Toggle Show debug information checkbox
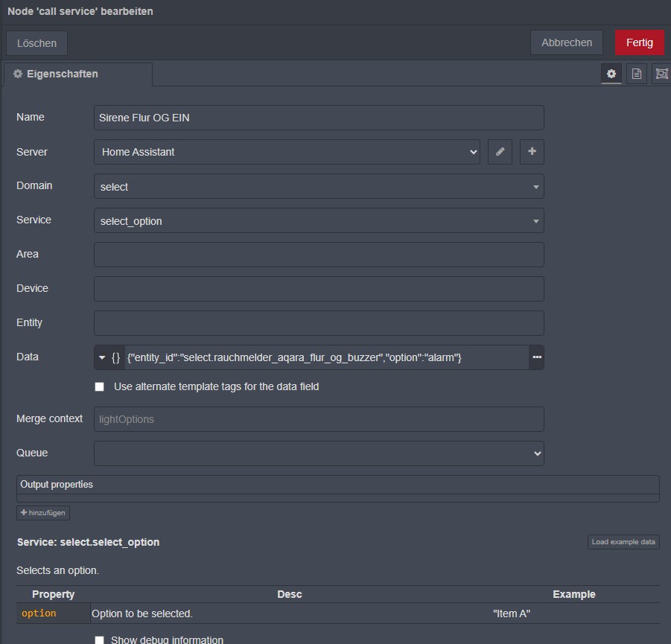 pyautogui.click(x=100, y=640)
